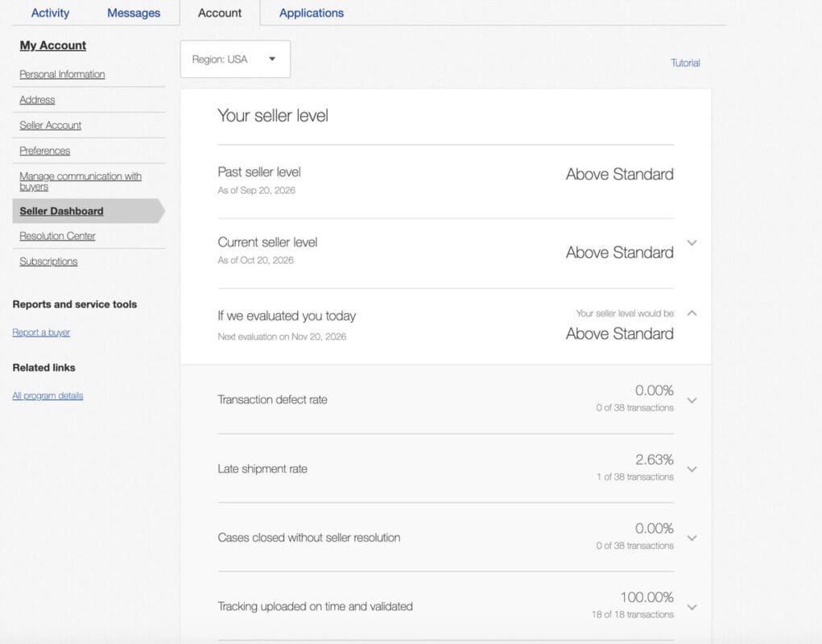Expand Tracking uploaded on time and validated

692,607
